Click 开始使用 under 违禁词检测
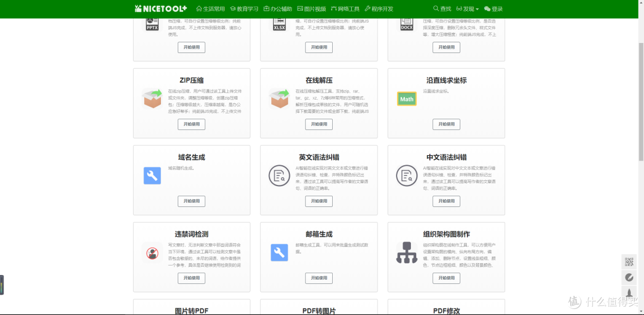Screen dimensions: 644x315 [x=191, y=278]
